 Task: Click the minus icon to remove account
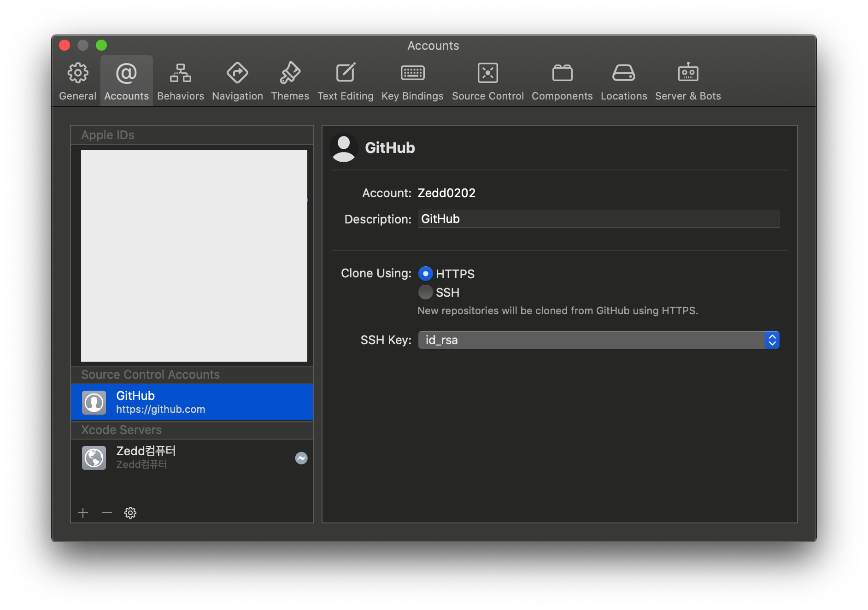click(107, 513)
